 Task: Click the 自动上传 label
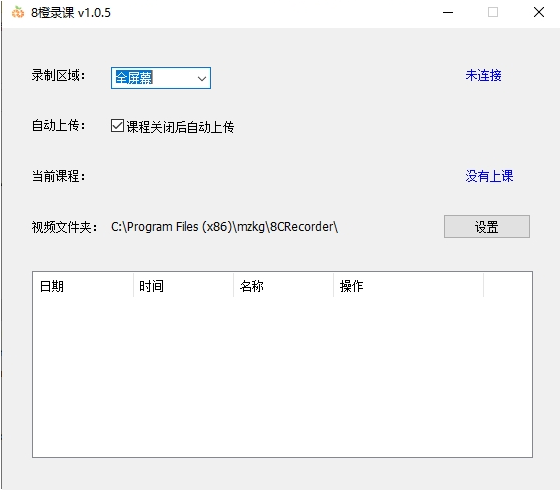[x=59, y=126]
